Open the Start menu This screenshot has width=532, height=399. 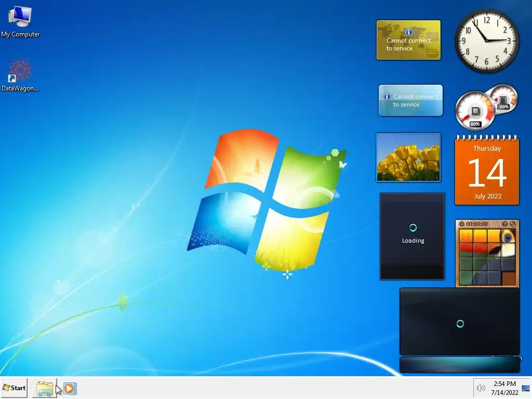click(x=14, y=388)
